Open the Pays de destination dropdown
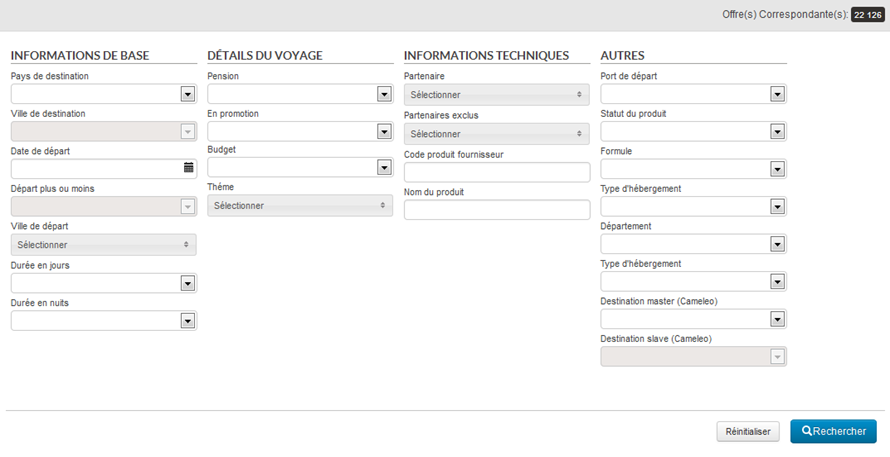 tap(187, 94)
